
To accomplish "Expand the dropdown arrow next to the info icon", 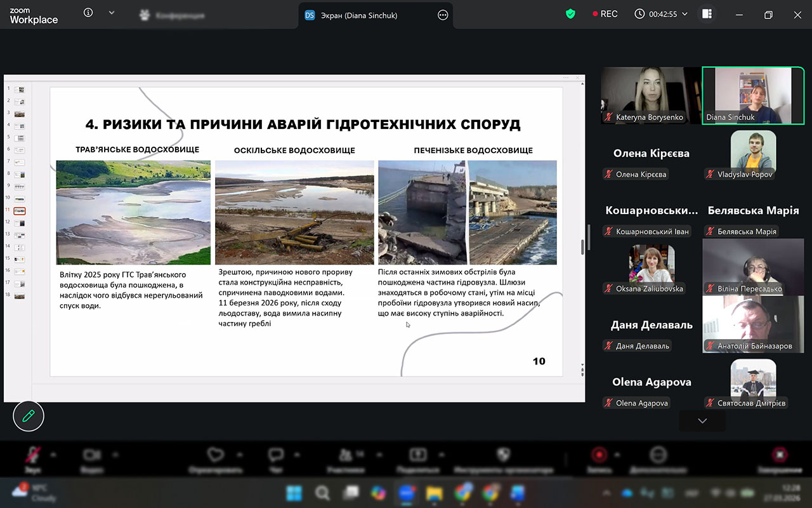I will pos(112,13).
